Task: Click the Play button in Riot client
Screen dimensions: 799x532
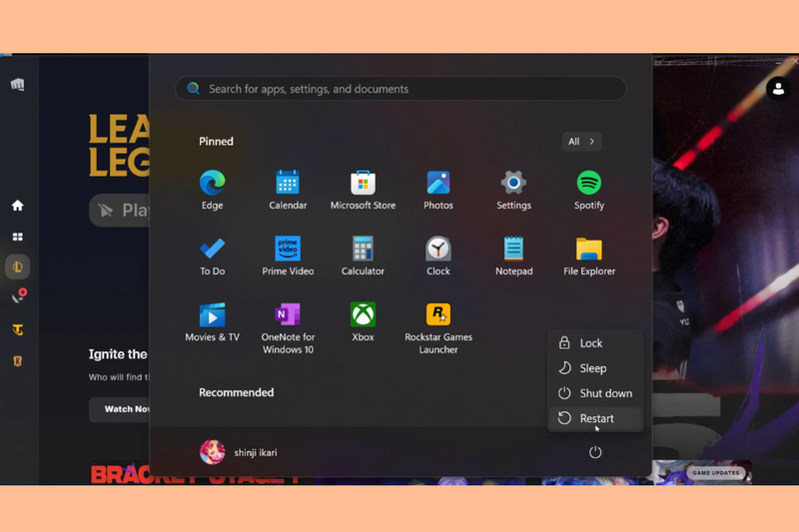Action: click(x=120, y=210)
